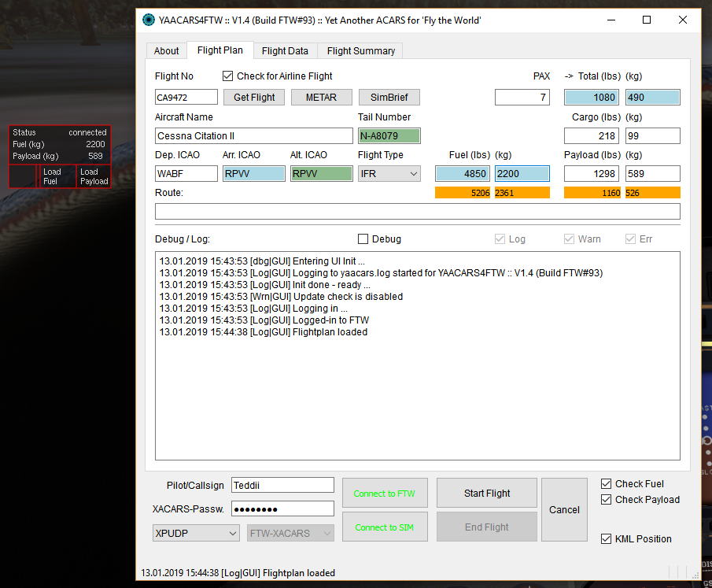Click the End Flight button
Viewport: 712px width, 588px height.
pyautogui.click(x=487, y=527)
